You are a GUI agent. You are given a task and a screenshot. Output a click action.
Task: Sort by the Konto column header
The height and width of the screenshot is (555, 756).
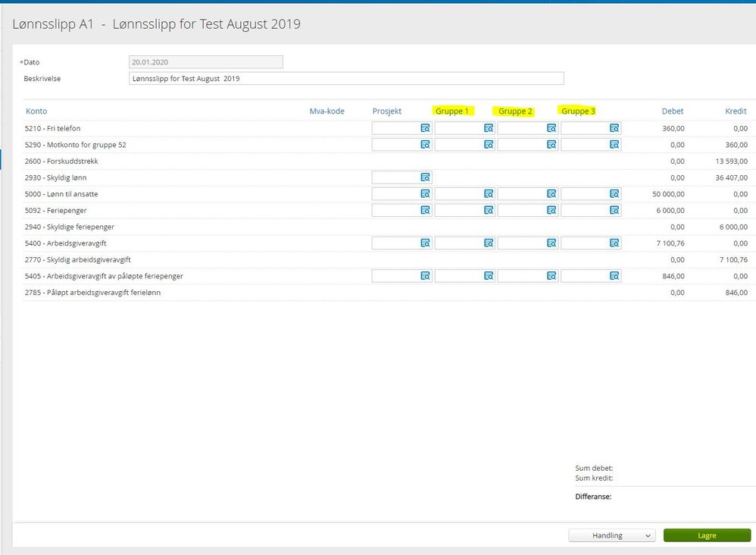point(36,111)
